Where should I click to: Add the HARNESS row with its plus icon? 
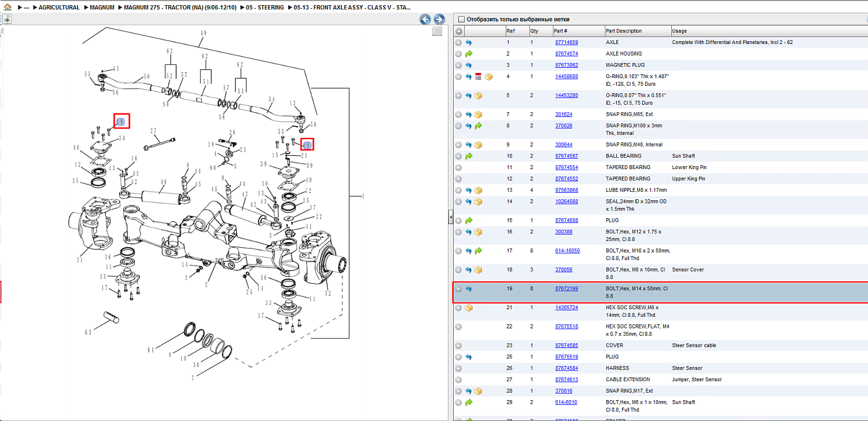pyautogui.click(x=458, y=368)
